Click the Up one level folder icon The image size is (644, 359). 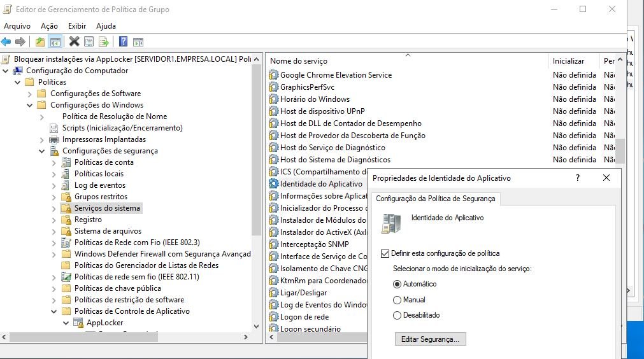(x=40, y=41)
